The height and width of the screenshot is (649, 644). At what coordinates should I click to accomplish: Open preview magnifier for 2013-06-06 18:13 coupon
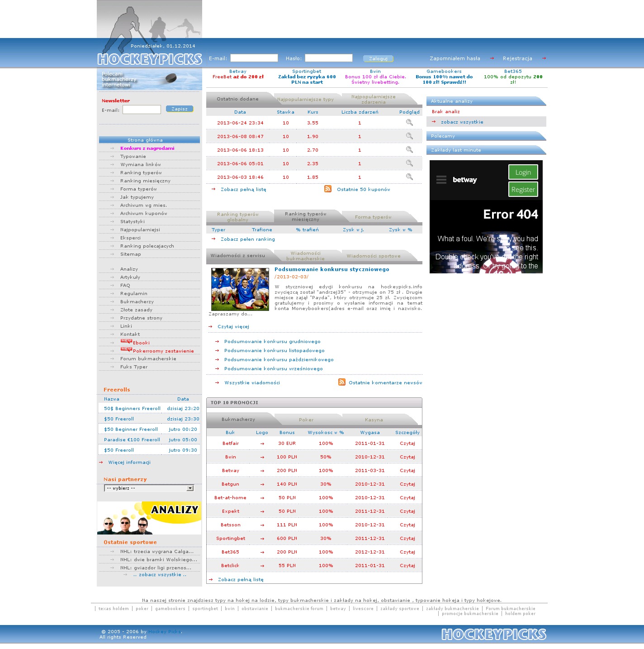(409, 150)
